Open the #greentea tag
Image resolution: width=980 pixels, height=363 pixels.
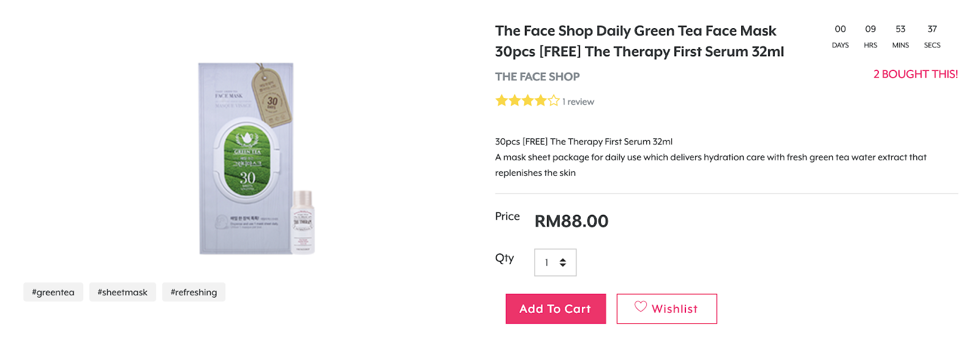pos(53,292)
